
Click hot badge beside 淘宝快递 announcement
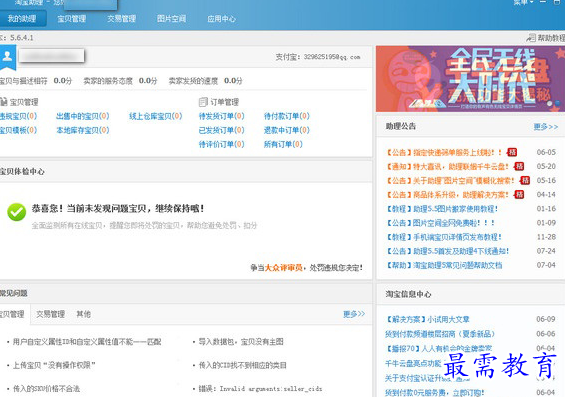[x=512, y=152]
